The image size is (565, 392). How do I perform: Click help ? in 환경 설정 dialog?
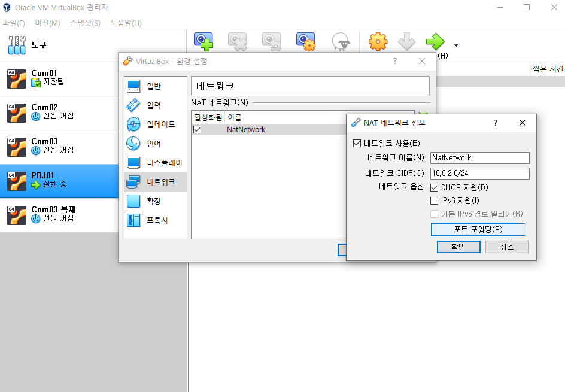tap(395, 61)
